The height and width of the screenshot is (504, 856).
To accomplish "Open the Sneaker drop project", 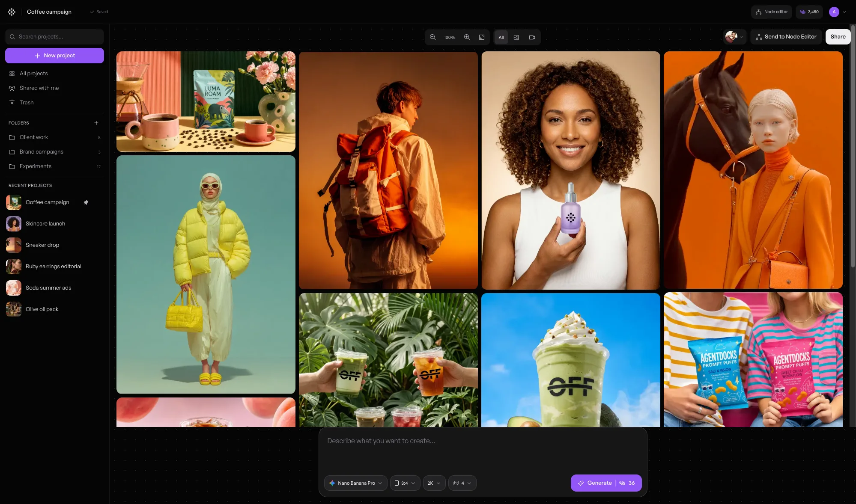I will 54,245.
